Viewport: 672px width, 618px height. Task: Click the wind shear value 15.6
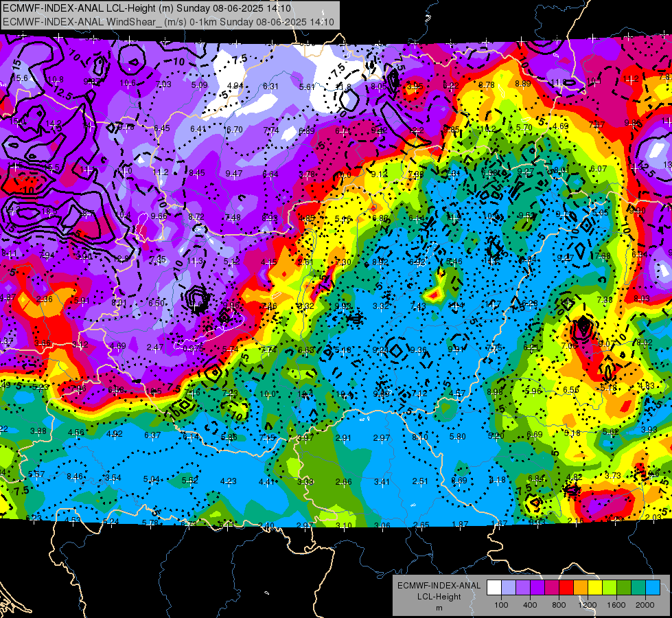coord(19,78)
